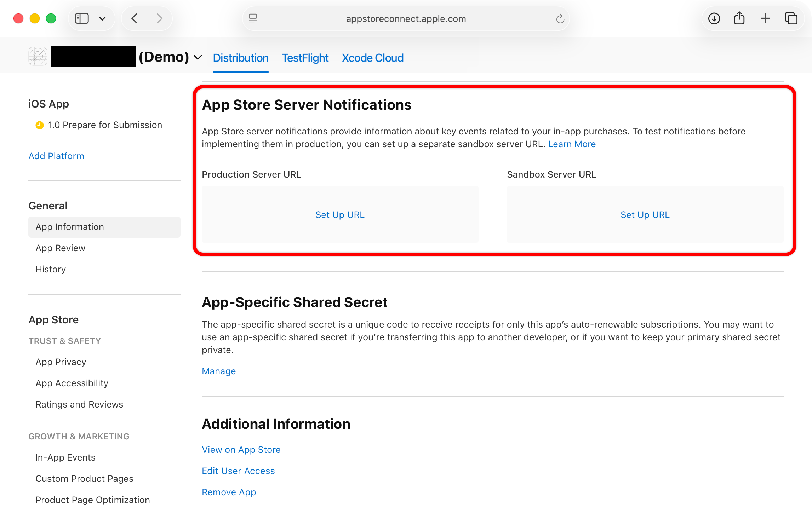Open App Accessibility section
Viewport: 812px width, 508px height.
pyautogui.click(x=72, y=383)
